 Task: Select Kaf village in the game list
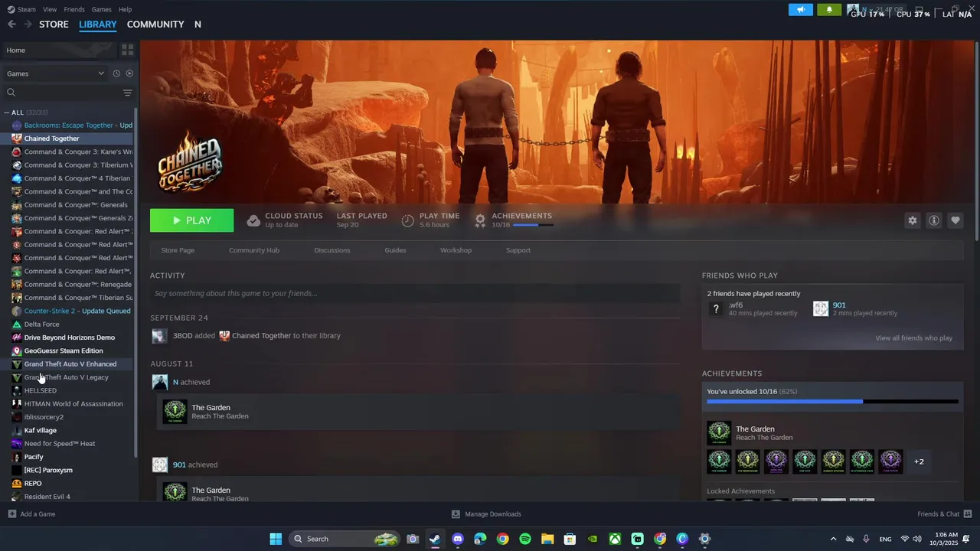(x=40, y=430)
